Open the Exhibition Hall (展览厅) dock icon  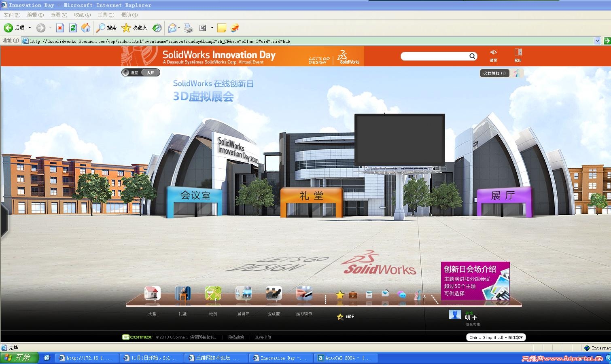pyautogui.click(x=243, y=293)
